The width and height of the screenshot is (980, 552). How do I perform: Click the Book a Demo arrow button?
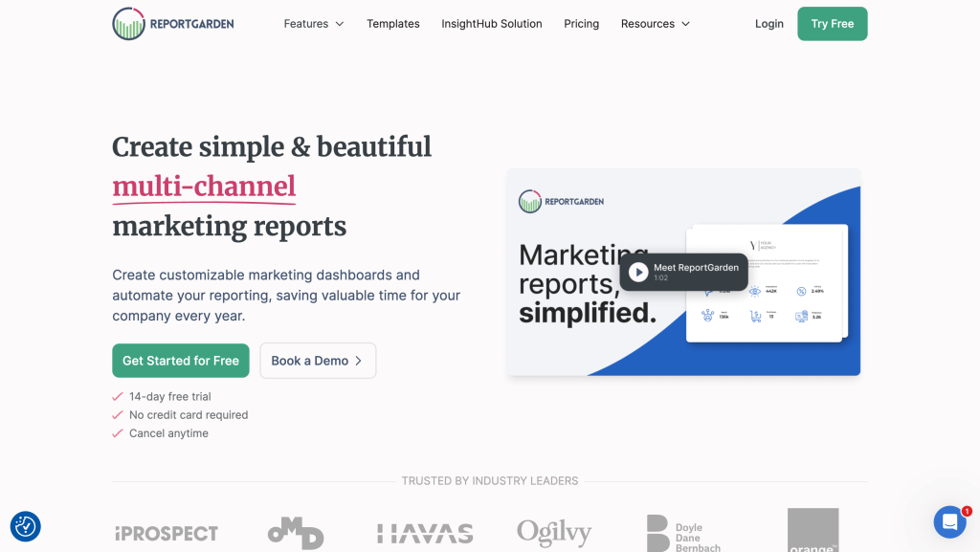tap(318, 361)
